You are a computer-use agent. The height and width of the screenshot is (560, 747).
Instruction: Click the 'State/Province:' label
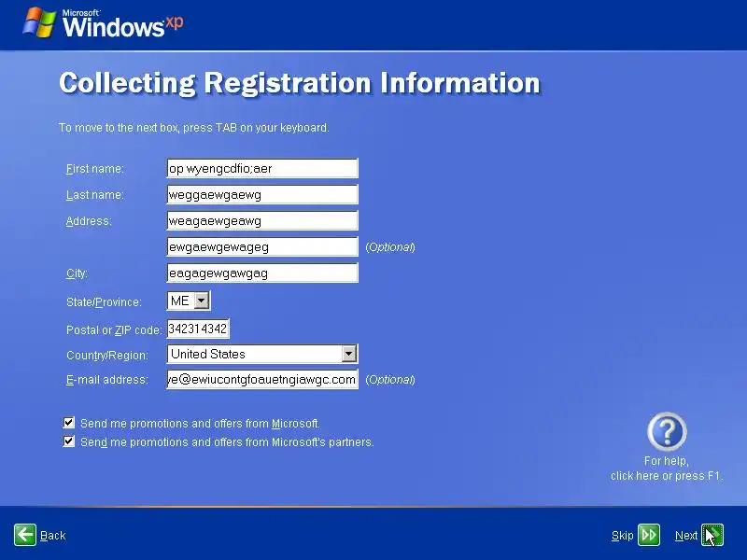click(104, 302)
